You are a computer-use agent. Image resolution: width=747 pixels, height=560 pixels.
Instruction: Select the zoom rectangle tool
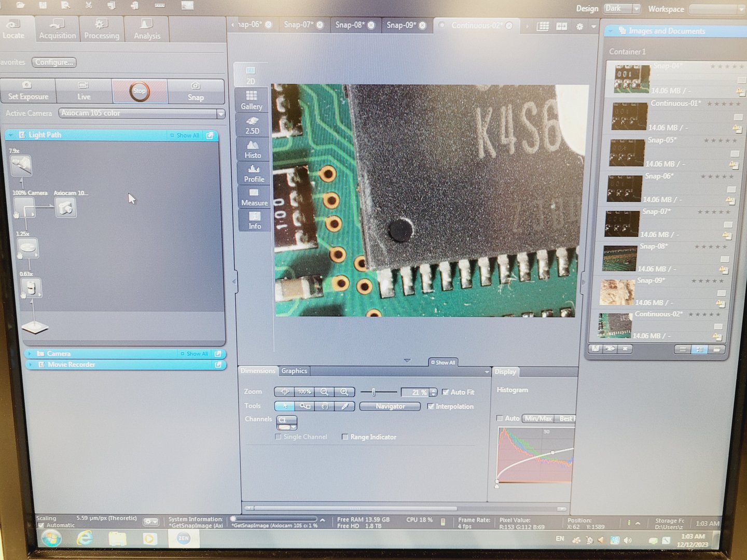click(x=305, y=406)
